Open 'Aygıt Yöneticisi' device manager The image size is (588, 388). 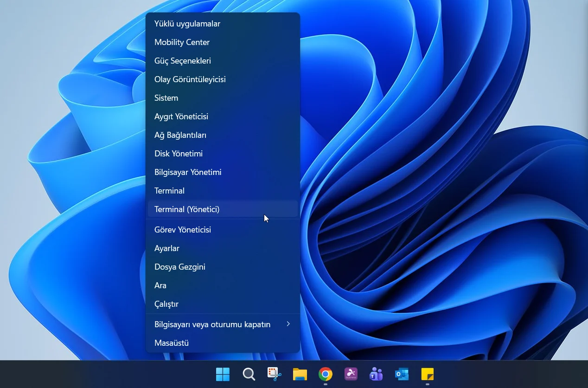223,116
